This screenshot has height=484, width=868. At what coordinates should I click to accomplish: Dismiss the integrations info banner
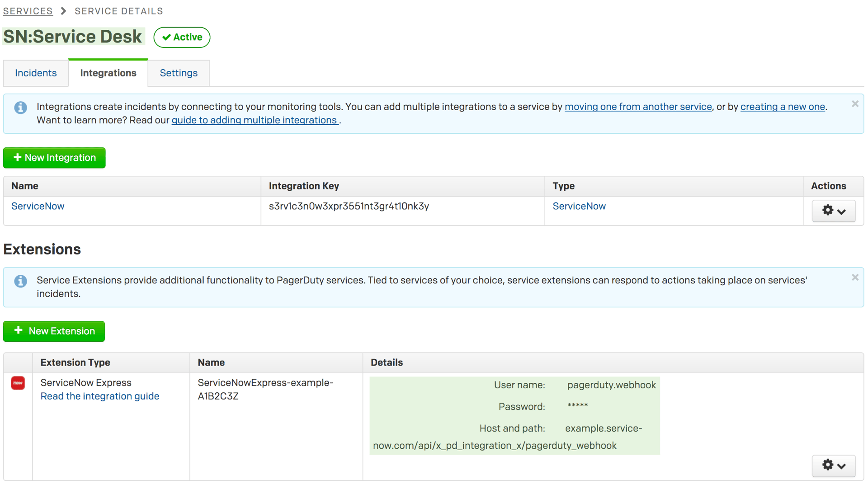pyautogui.click(x=855, y=104)
